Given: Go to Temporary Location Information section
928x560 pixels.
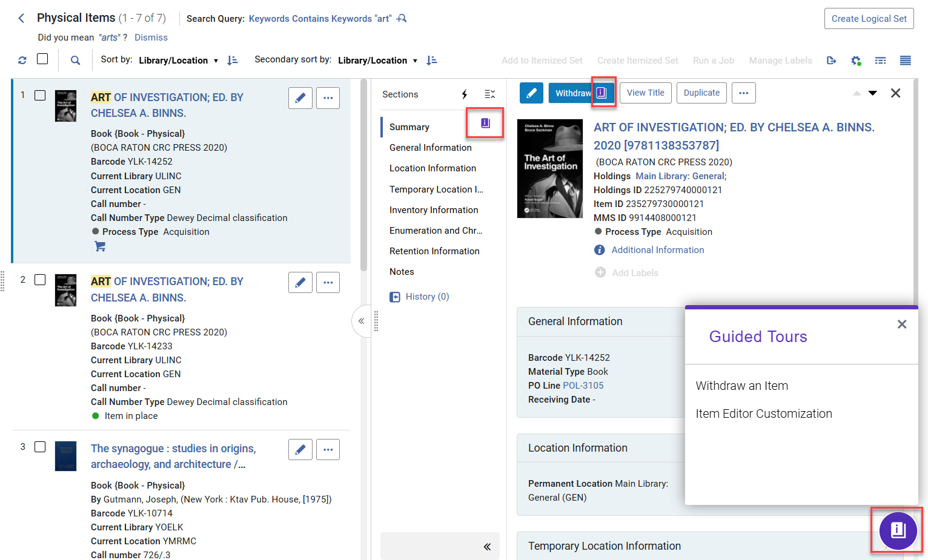Looking at the screenshot, I should [x=436, y=189].
